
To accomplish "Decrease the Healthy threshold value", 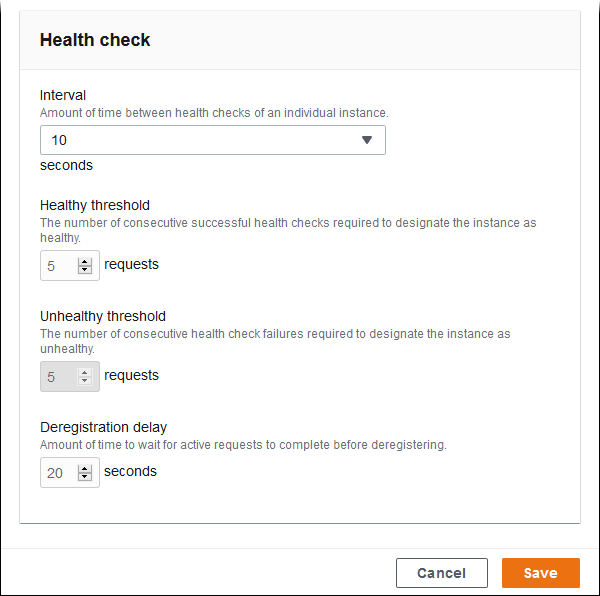I will tap(85, 270).
